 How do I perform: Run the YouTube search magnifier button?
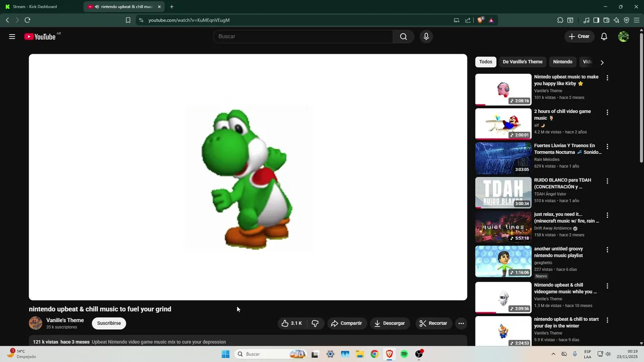404,36
